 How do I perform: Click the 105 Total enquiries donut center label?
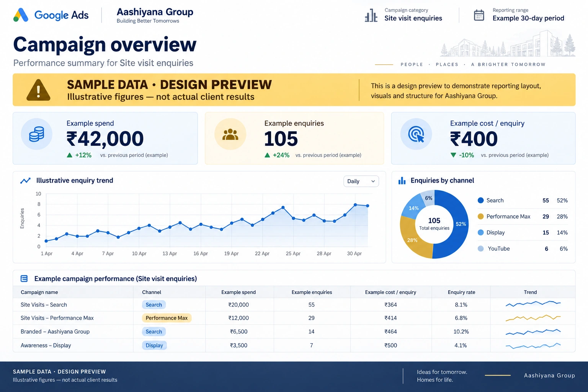(x=434, y=224)
